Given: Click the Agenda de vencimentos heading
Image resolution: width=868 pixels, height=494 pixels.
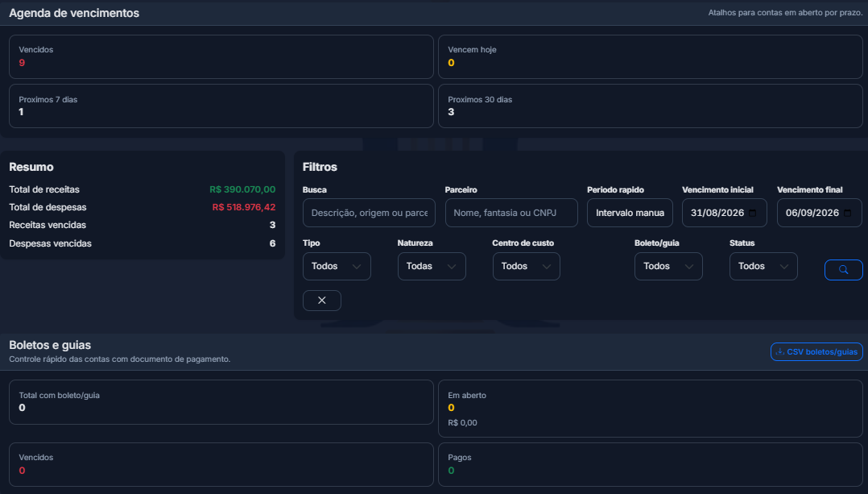Looking at the screenshot, I should [74, 13].
